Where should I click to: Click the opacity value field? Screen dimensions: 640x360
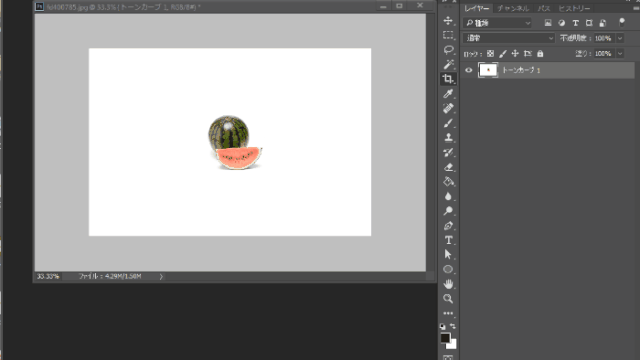604,38
